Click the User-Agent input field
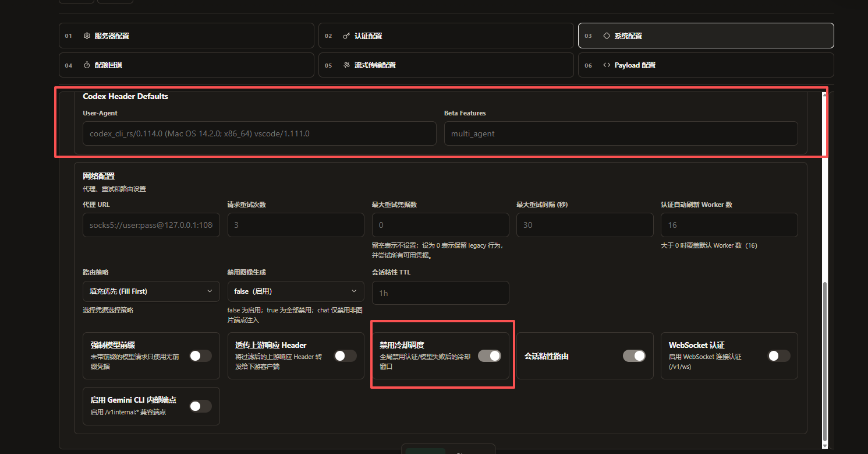868x454 pixels. click(260, 133)
